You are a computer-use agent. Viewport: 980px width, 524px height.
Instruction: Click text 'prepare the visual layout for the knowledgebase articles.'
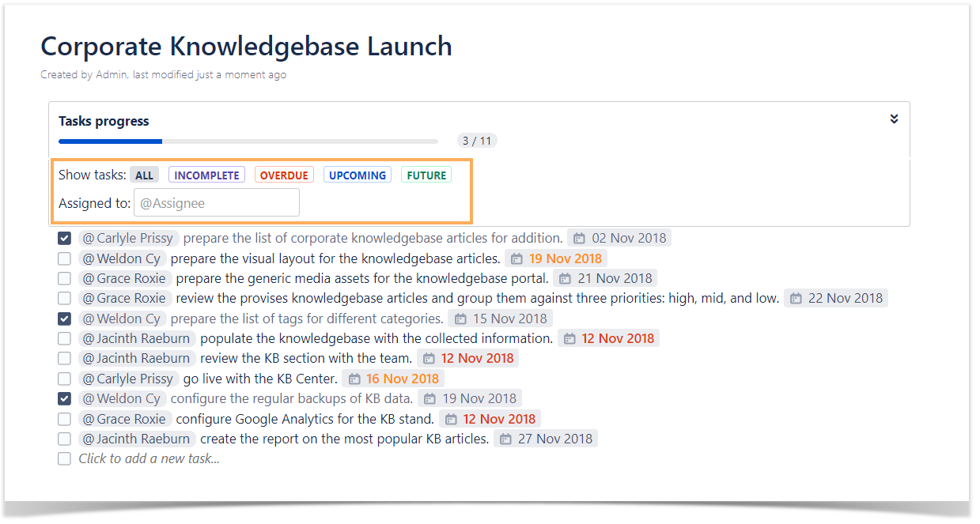335,258
